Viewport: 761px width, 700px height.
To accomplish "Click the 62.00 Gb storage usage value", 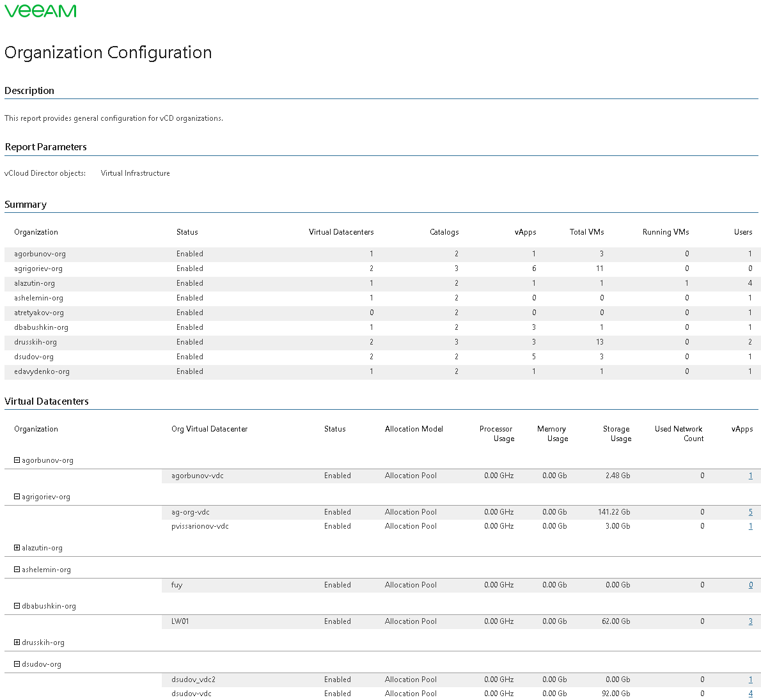I will click(616, 621).
